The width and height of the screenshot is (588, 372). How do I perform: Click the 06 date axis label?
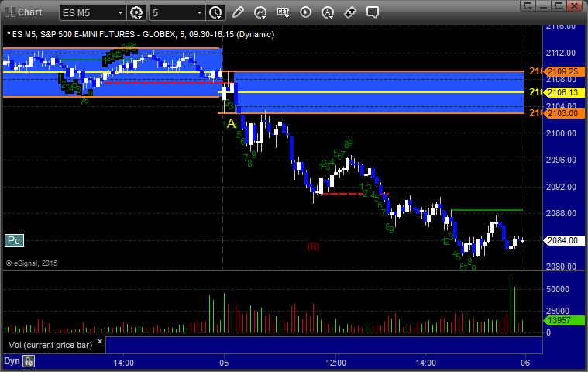pyautogui.click(x=525, y=363)
